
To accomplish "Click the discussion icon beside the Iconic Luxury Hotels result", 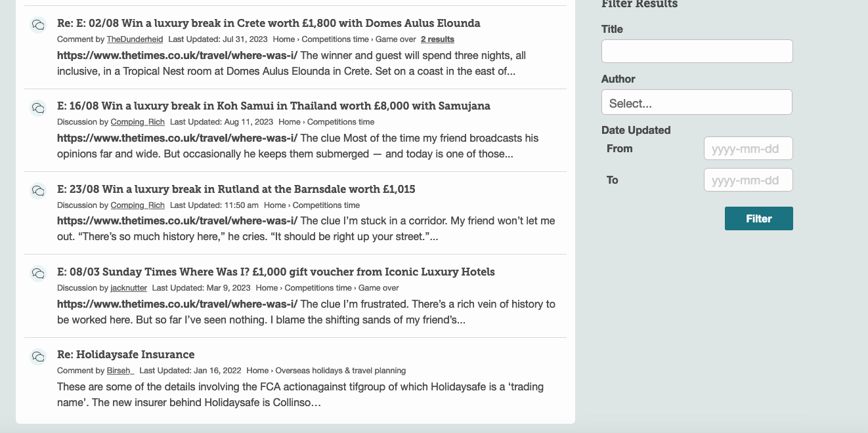I will 38,274.
